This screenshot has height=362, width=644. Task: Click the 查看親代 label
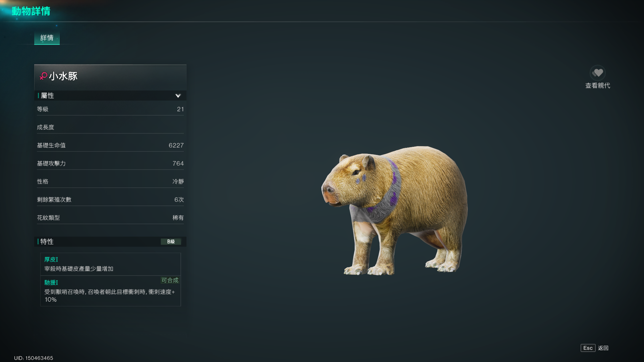597,86
